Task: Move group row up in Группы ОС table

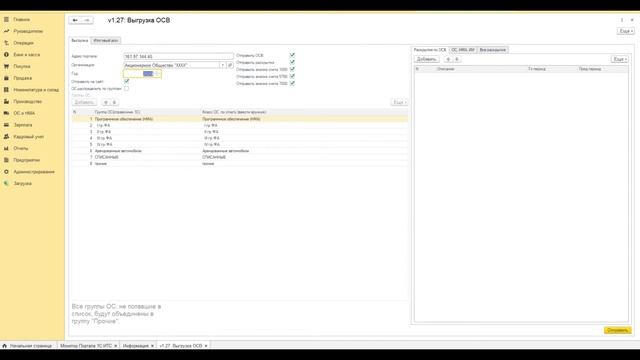Action: point(106,102)
